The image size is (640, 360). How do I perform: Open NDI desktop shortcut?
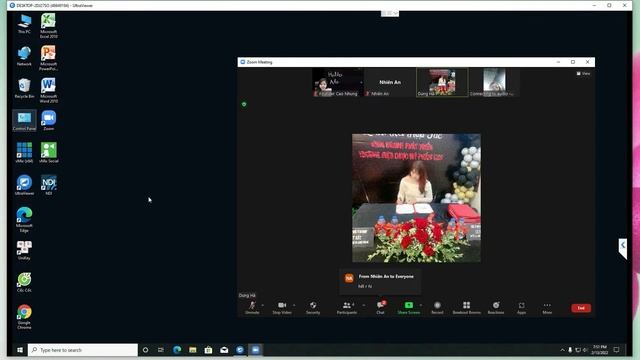(49, 185)
